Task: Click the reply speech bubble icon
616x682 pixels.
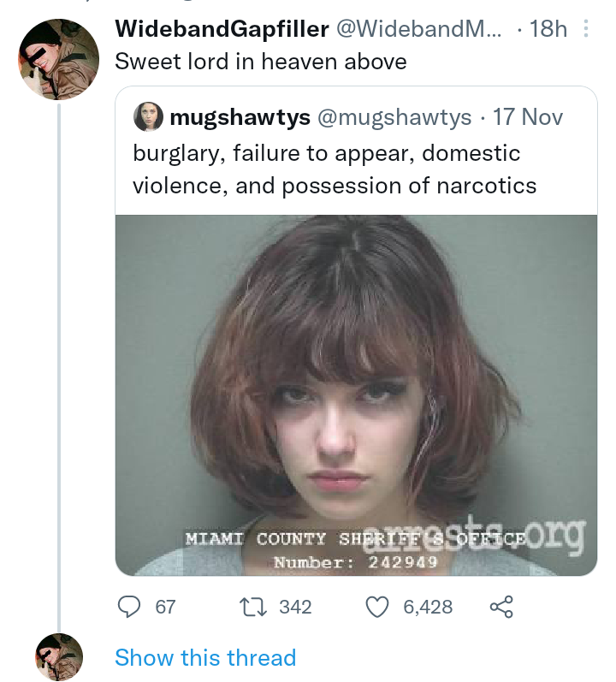Action: 129,607
